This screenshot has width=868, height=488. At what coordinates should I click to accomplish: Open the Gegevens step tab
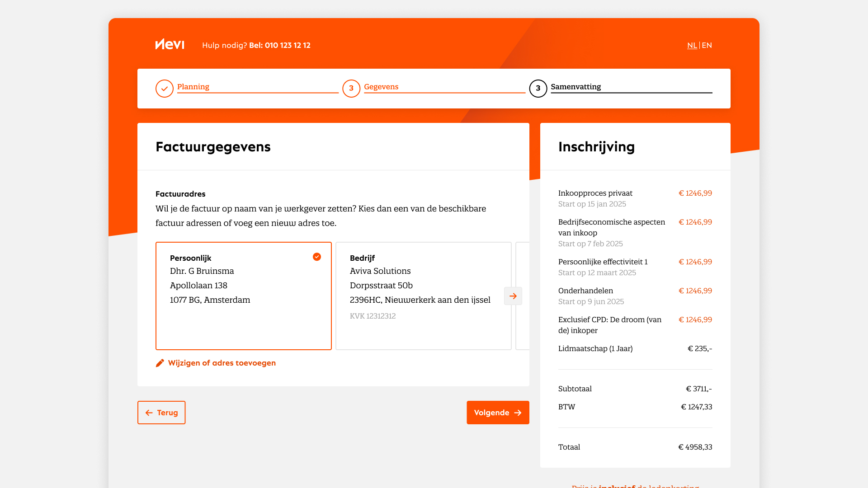pyautogui.click(x=381, y=87)
